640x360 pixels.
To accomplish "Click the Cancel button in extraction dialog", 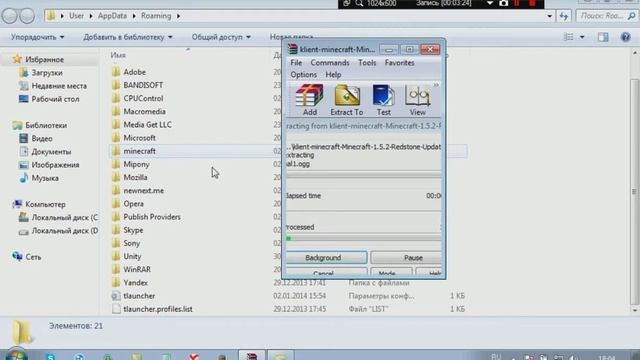I will coord(326,272).
